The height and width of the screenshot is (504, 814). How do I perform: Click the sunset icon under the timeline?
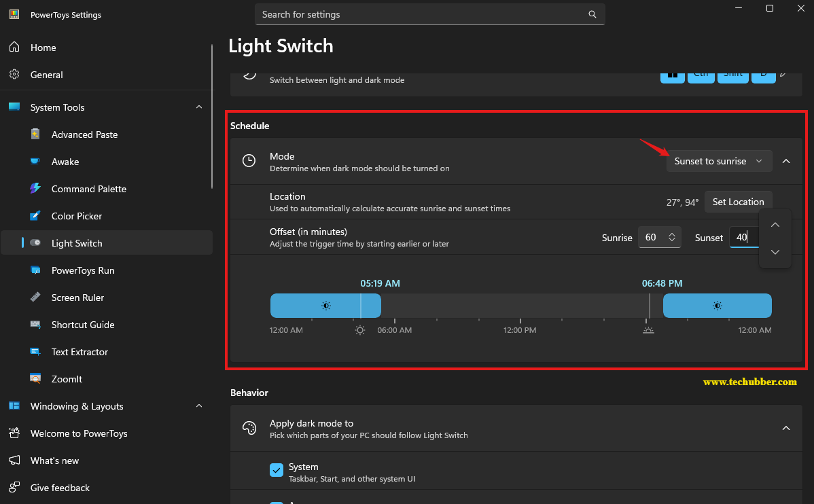pyautogui.click(x=648, y=330)
